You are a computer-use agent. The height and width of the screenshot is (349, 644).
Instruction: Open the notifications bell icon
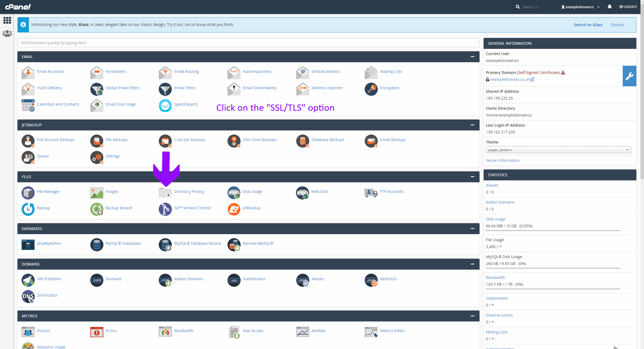(610, 7)
